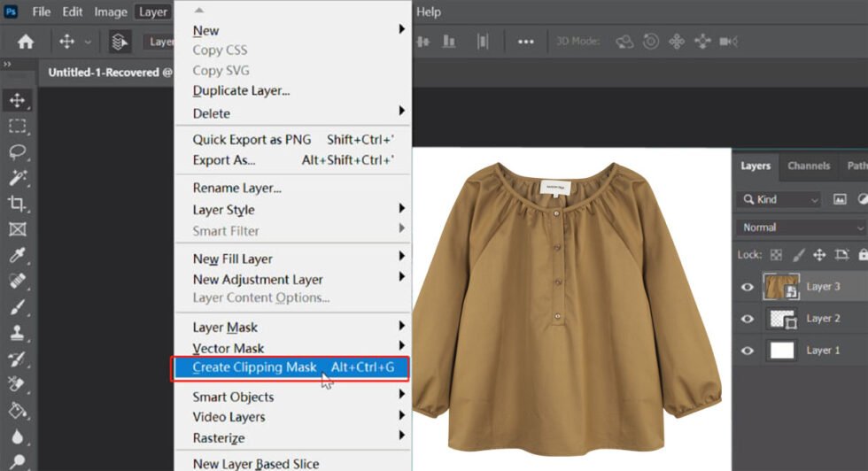
Task: Click the Home icon in options bar
Action: tap(26, 42)
